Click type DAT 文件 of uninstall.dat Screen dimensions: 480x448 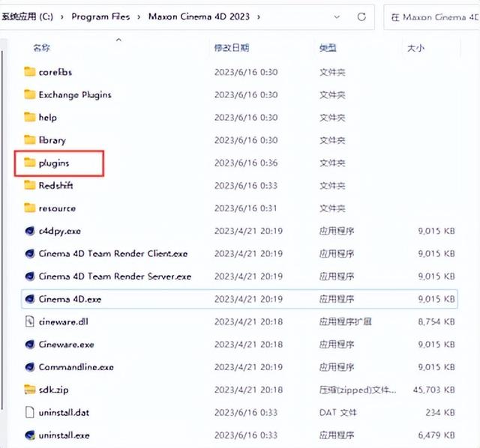pos(338,412)
